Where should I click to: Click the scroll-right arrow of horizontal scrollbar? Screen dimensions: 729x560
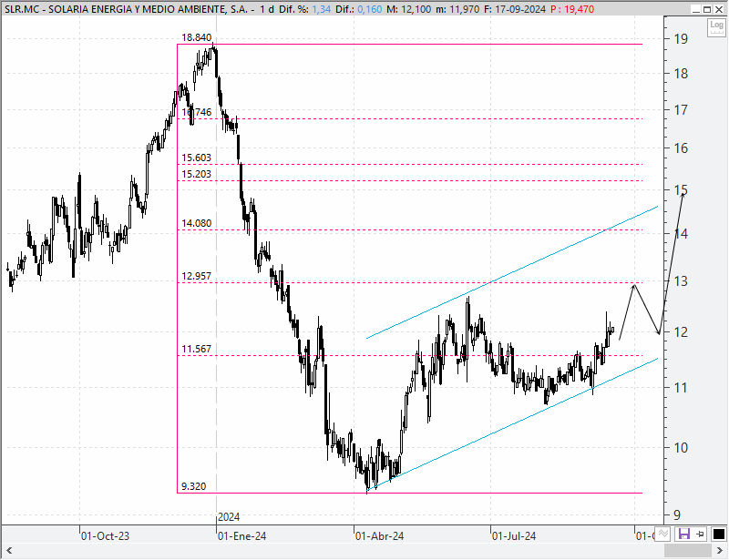point(720,551)
